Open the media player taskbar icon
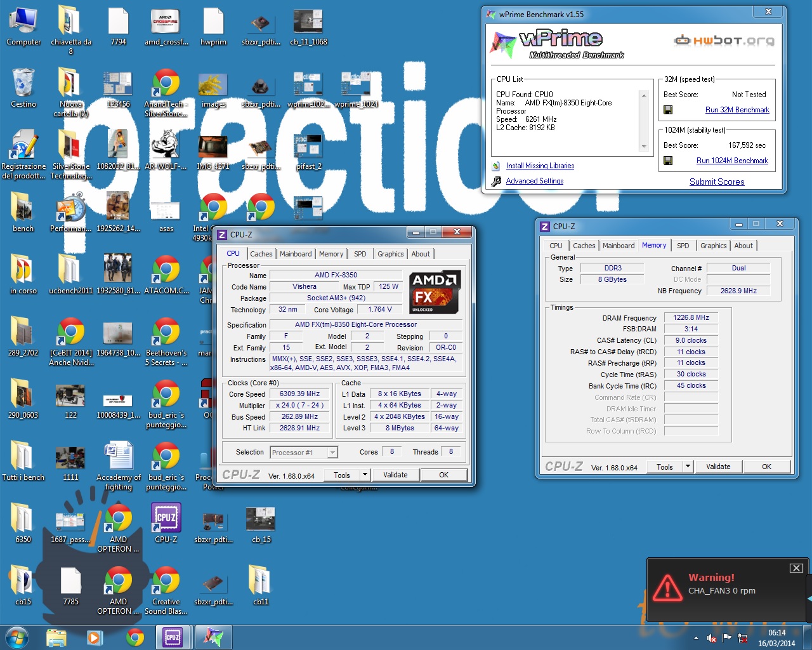 (95, 637)
